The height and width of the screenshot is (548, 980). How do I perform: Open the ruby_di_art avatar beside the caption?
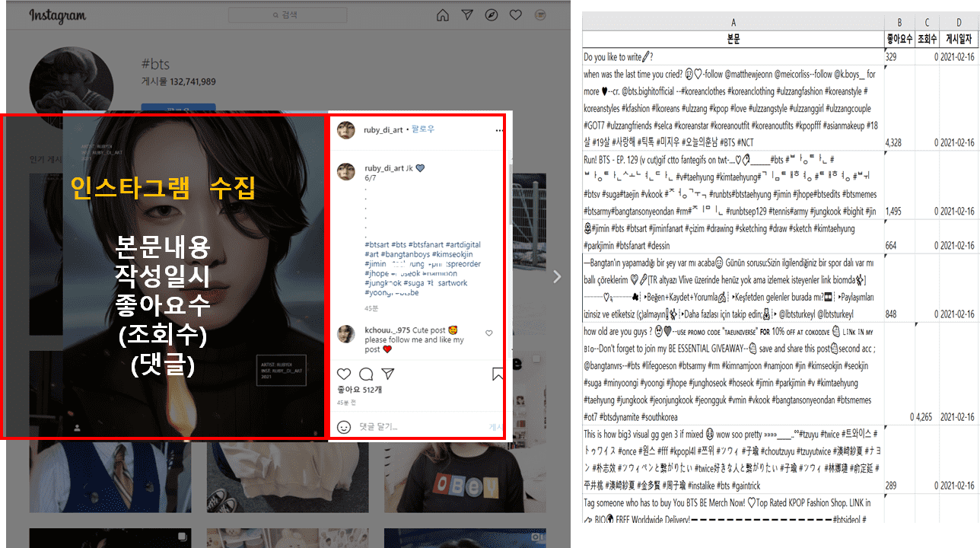pos(346,171)
